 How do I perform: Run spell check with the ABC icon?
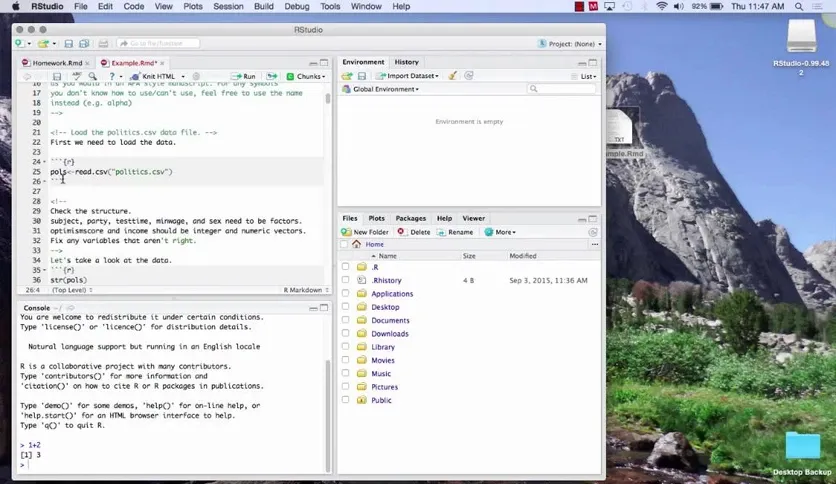[x=77, y=76]
